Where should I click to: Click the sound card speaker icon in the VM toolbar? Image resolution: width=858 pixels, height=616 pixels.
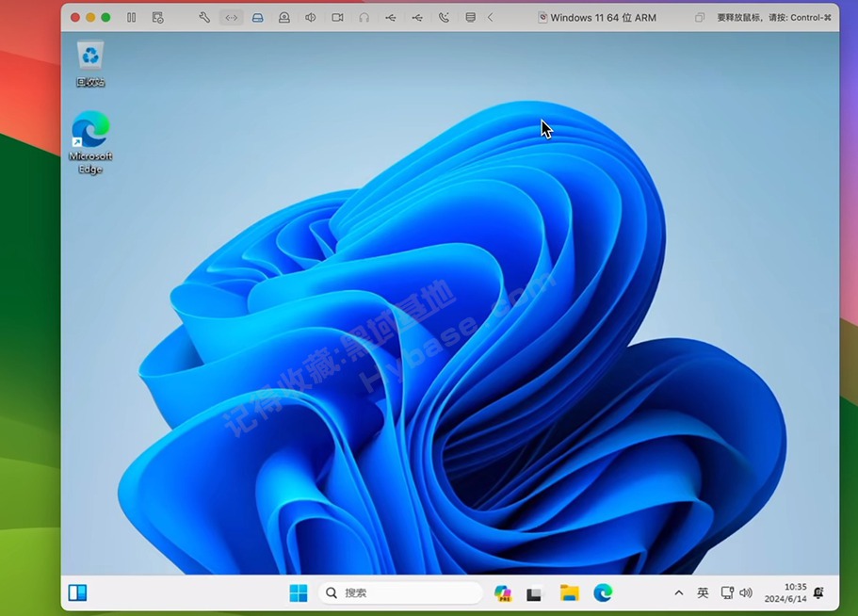coord(310,18)
